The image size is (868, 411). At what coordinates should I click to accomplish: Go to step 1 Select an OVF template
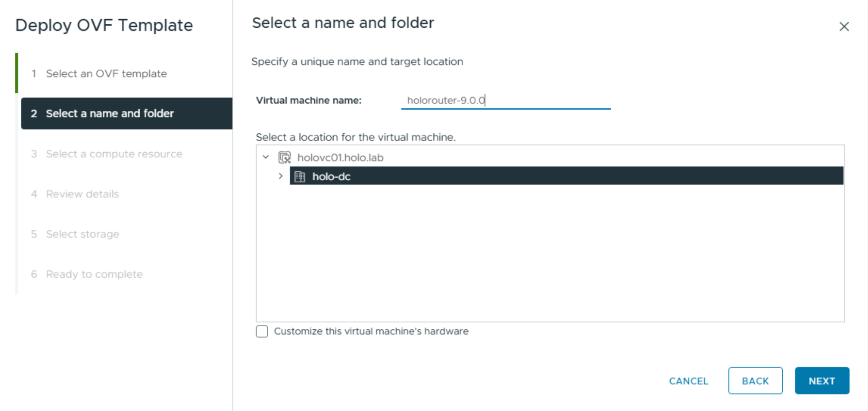[106, 74]
